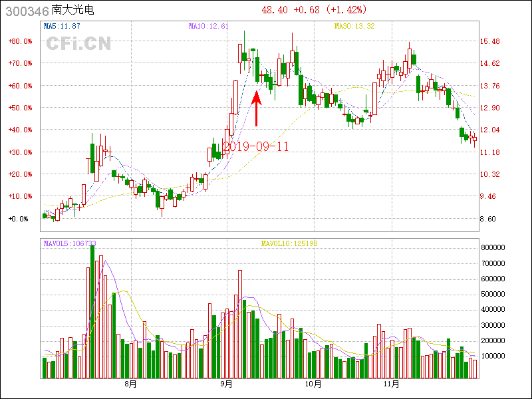
Task: Click the stock code 300346
Action: [x=25, y=11]
